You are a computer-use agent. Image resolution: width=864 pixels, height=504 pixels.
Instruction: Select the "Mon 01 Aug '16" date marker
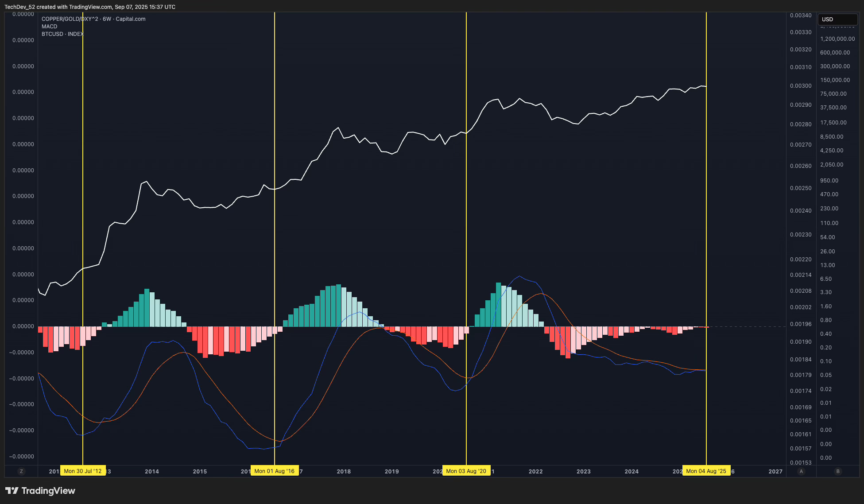pyautogui.click(x=275, y=471)
